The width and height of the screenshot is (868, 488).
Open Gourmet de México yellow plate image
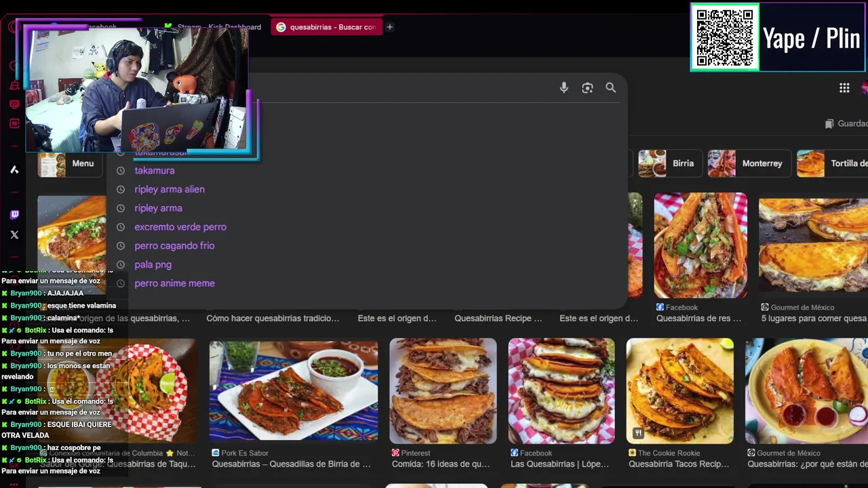[806, 391]
